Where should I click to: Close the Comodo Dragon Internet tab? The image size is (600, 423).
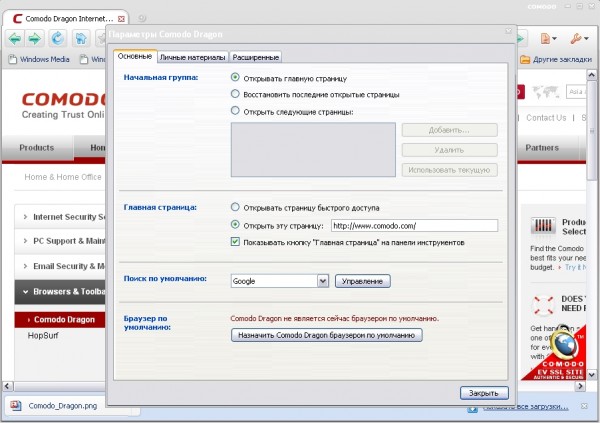click(121, 19)
